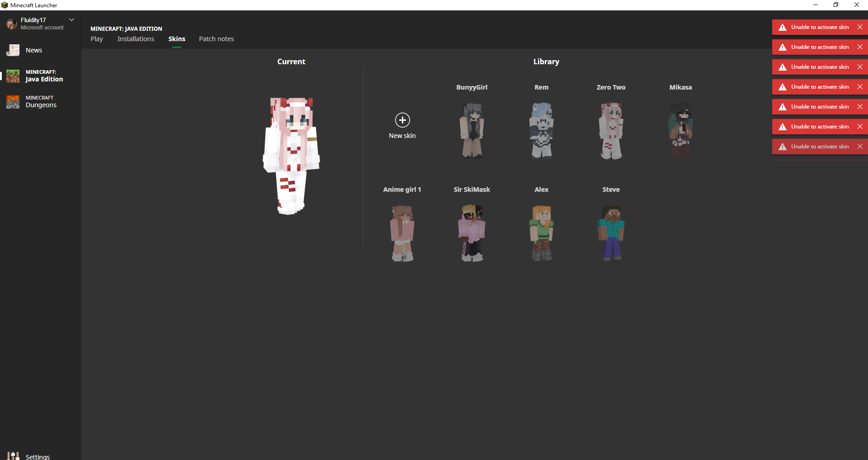Select the default Alex skin
Screen dimensions: 868x460
[542, 233]
